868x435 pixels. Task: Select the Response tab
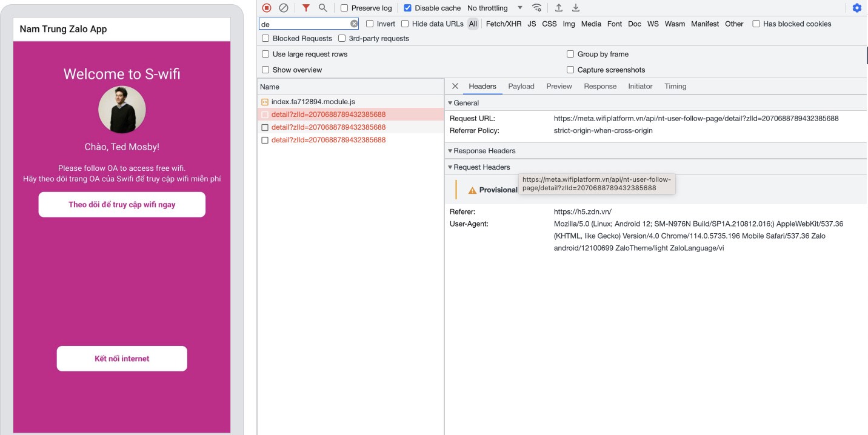[x=600, y=86]
